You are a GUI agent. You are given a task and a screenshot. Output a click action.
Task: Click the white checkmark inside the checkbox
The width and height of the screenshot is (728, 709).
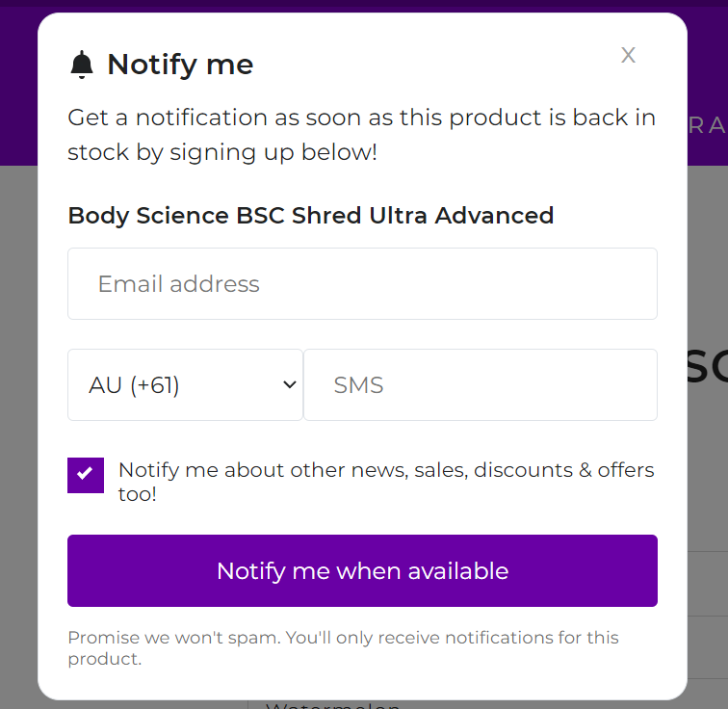click(x=85, y=474)
